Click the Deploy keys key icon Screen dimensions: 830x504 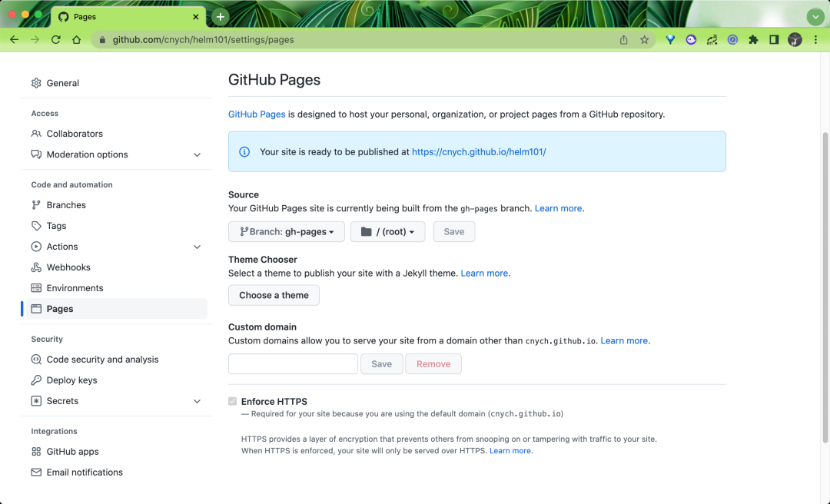[x=36, y=380]
